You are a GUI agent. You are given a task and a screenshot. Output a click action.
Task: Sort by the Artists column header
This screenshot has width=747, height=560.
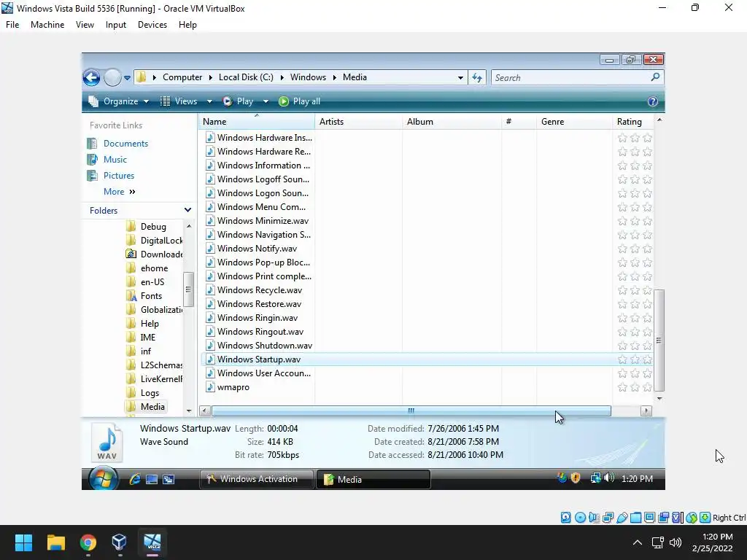[358, 122]
